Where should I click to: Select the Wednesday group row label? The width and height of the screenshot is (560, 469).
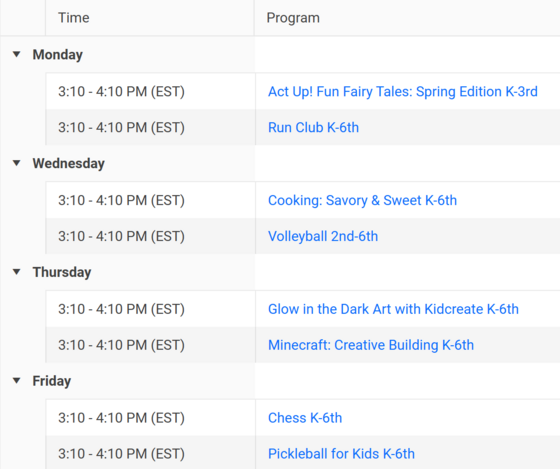pyautogui.click(x=69, y=164)
